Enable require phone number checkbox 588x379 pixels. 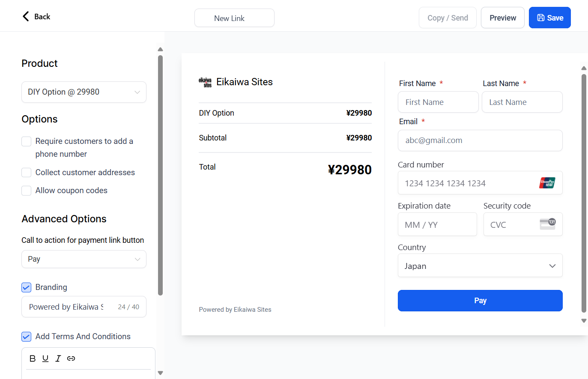pyautogui.click(x=27, y=141)
